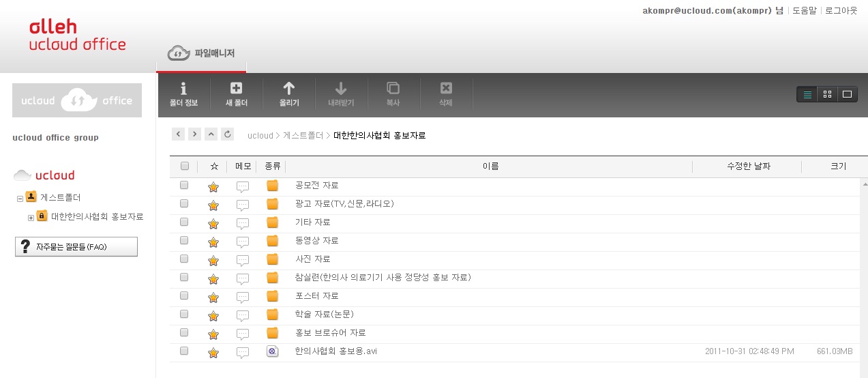
Task: Open the 파일매니저 tab
Action: tap(202, 53)
